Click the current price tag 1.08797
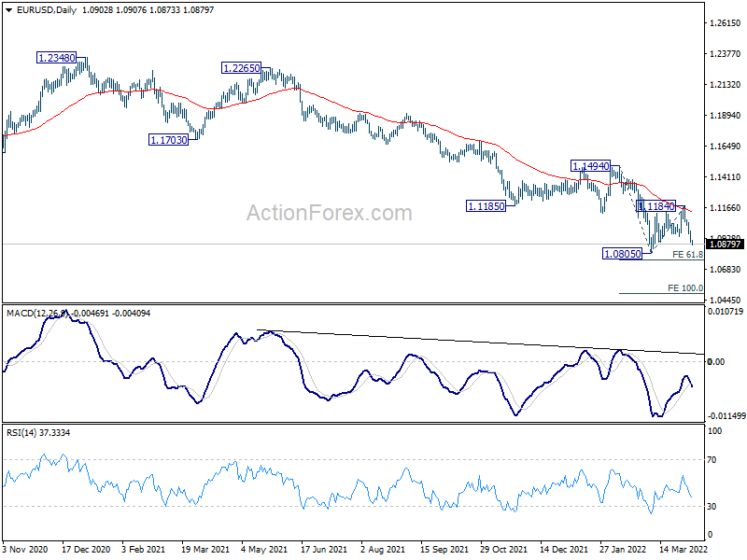Viewport: 747px width, 560px height. tap(726, 245)
